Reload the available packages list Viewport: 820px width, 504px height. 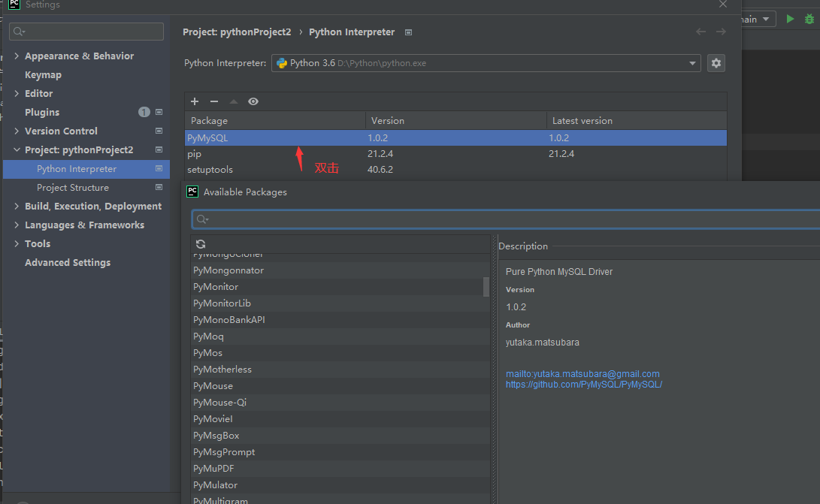click(x=201, y=244)
